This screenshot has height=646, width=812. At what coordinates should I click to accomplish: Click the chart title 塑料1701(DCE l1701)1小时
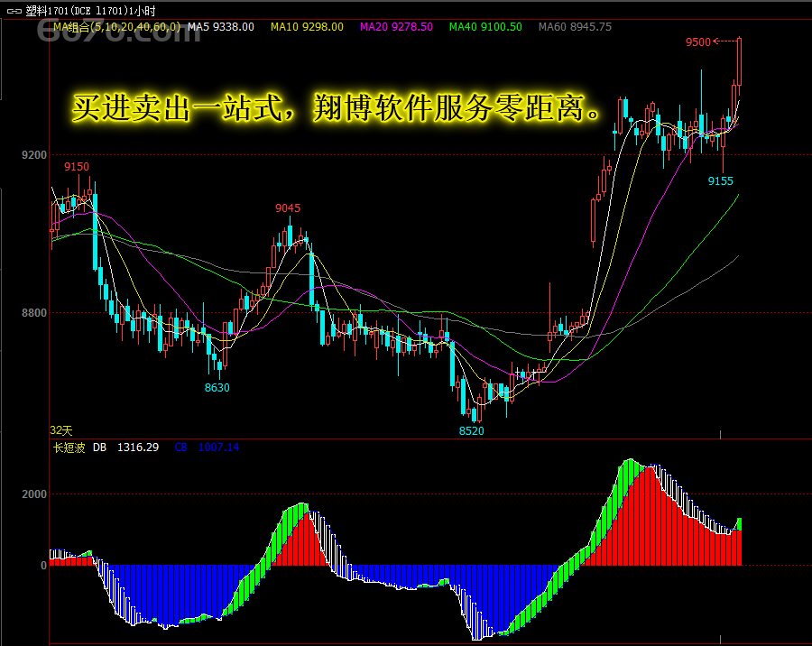pos(90,11)
